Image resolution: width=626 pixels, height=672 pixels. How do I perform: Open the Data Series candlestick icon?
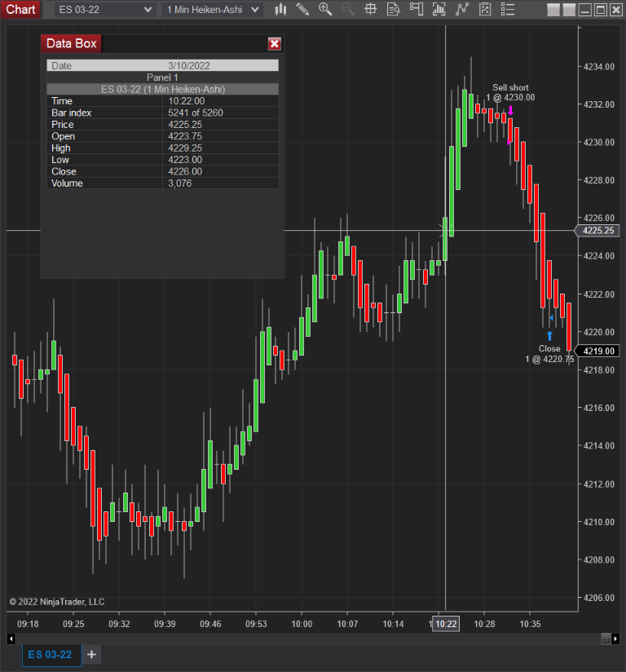[x=280, y=10]
